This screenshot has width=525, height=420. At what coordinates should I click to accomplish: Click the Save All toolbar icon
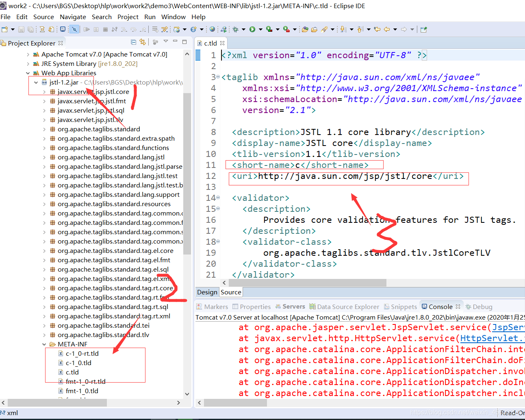click(x=30, y=29)
